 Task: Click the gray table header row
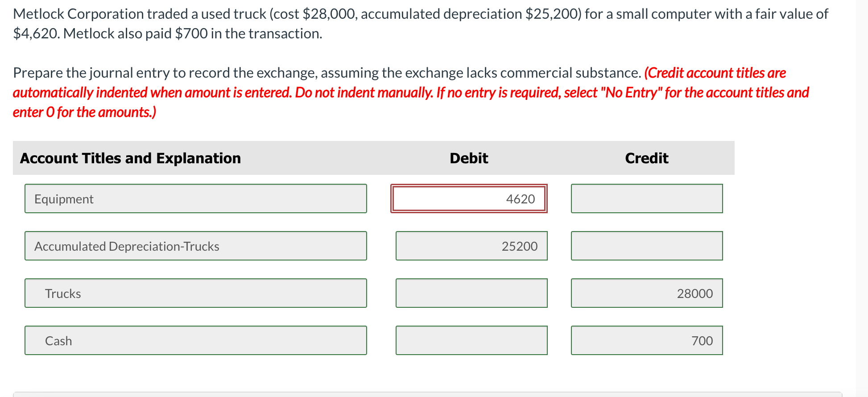pos(373,158)
